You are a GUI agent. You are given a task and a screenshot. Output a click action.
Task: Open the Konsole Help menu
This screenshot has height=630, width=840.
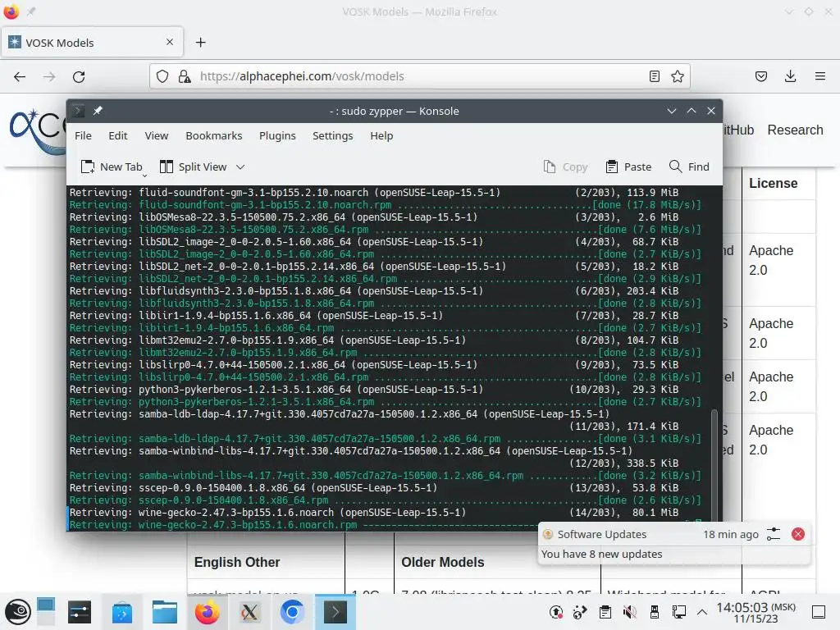381,136
